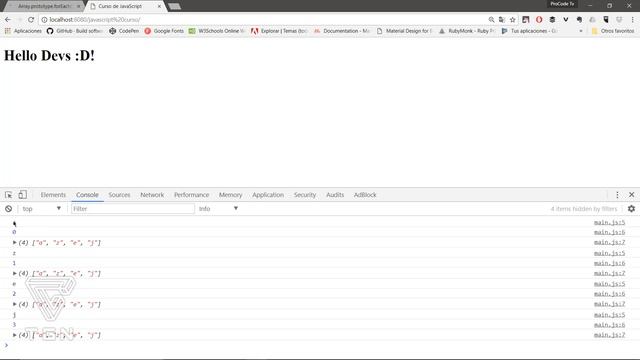Click the console prompt input line
640x360 pixels.
(x=322, y=346)
